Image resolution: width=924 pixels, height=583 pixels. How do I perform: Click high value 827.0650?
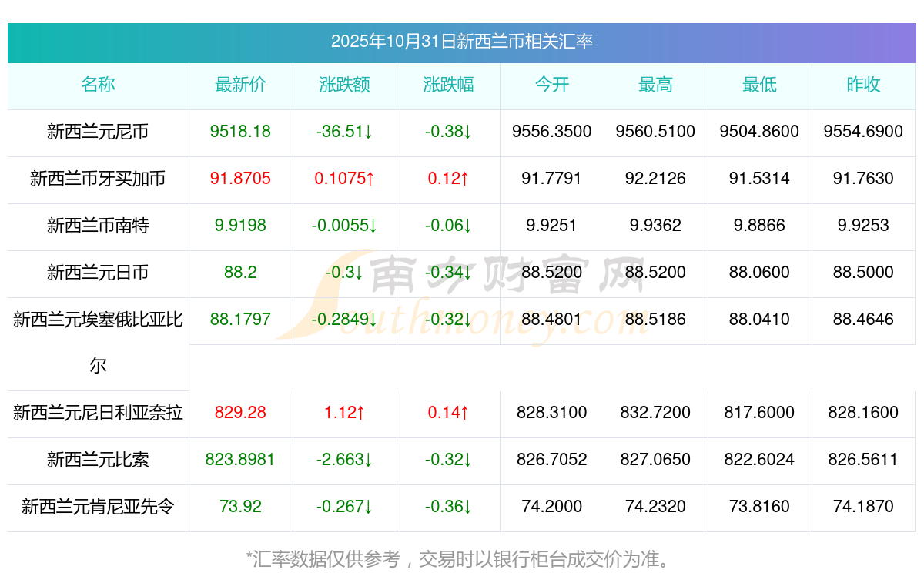pyautogui.click(x=655, y=460)
